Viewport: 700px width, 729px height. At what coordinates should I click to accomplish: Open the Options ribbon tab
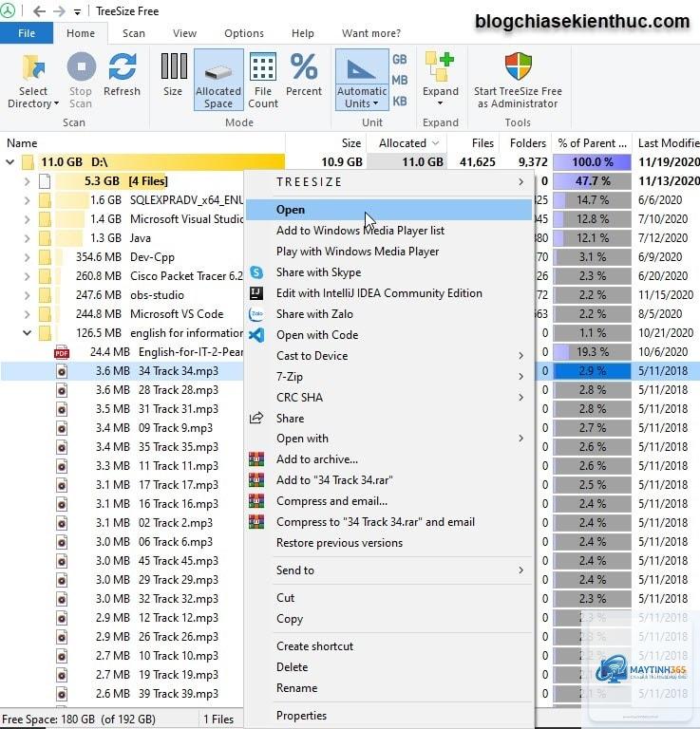(244, 33)
